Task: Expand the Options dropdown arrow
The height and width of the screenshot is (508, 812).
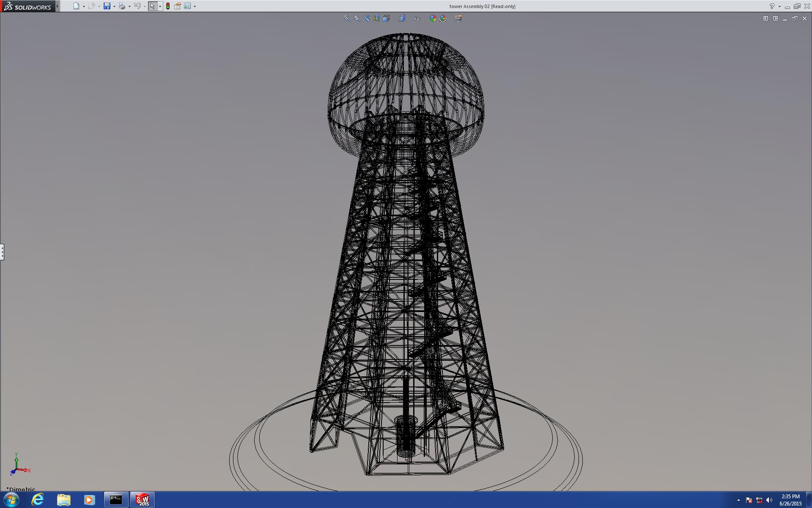Action: click(x=195, y=6)
